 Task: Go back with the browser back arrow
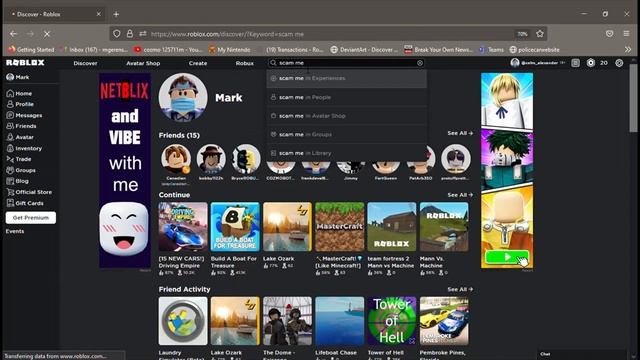13,34
